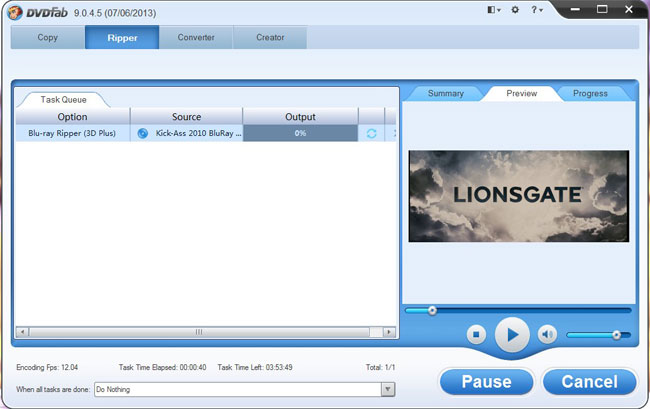Pause the ripping task

(x=486, y=382)
